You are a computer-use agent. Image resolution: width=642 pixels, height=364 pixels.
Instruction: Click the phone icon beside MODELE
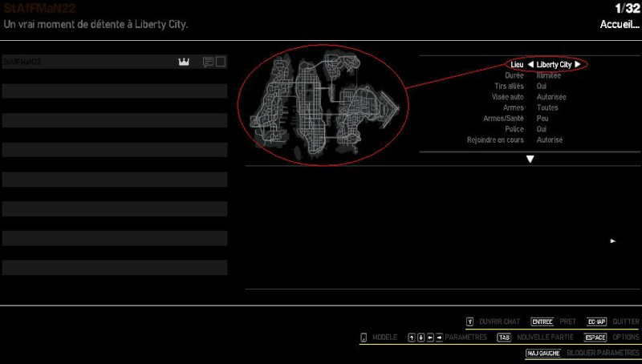[x=363, y=338]
